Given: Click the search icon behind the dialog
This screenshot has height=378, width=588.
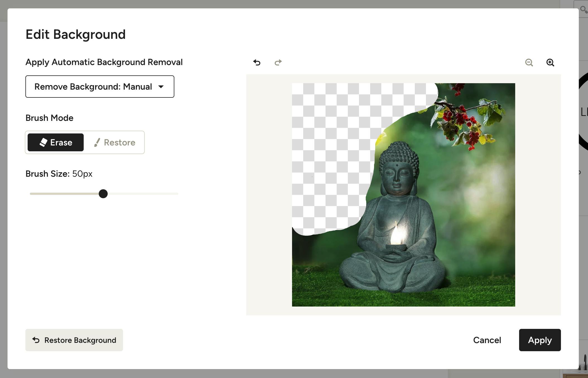Looking at the screenshot, I should pos(583,9).
